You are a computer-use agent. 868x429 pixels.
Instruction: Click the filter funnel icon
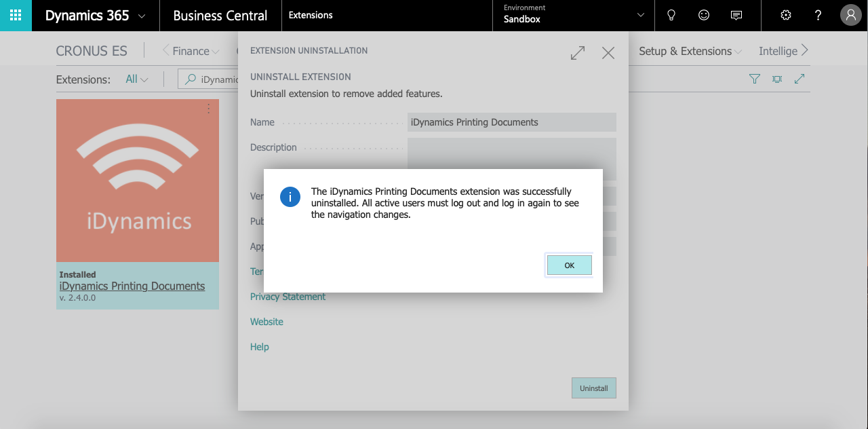[755, 79]
